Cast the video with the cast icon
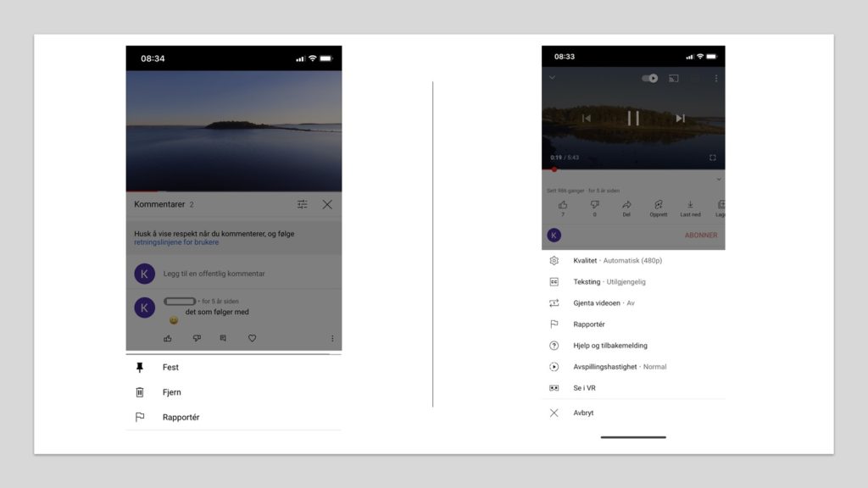The height and width of the screenshot is (488, 868). 674,79
